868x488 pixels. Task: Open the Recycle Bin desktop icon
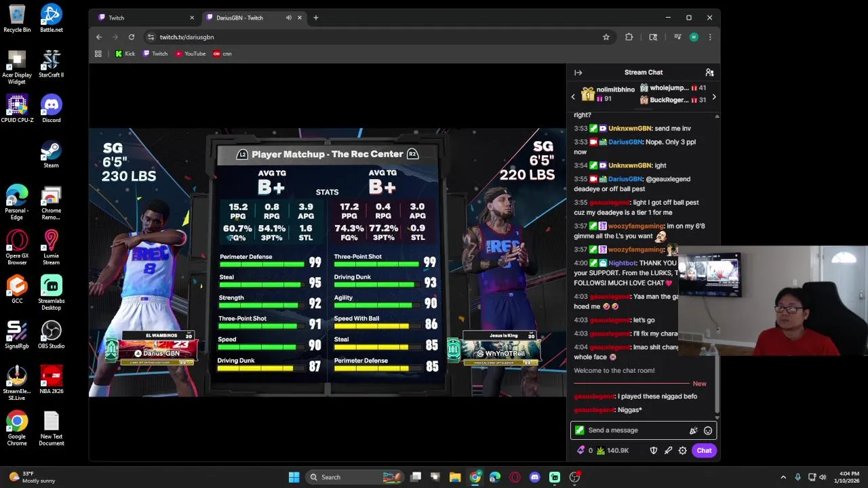pos(17,18)
